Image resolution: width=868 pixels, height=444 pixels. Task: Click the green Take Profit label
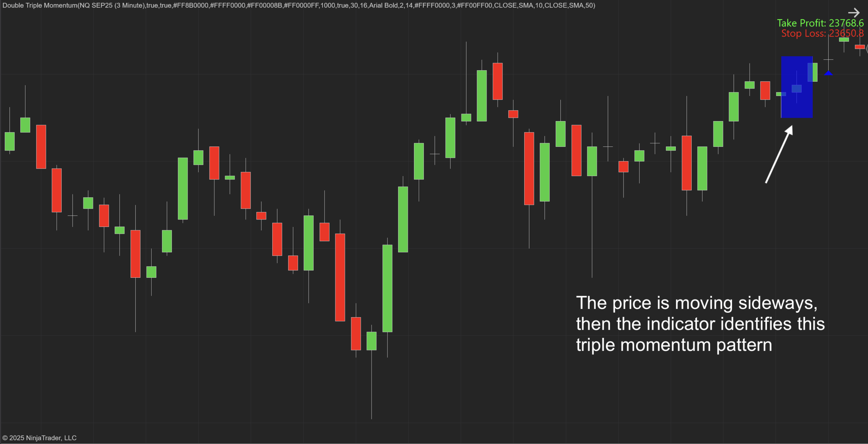pos(820,23)
